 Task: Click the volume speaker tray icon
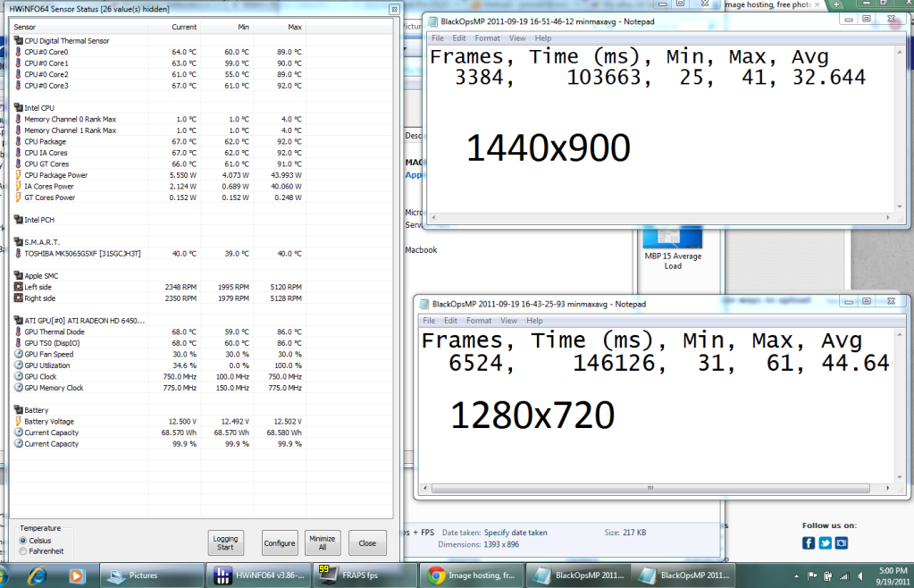click(x=860, y=575)
